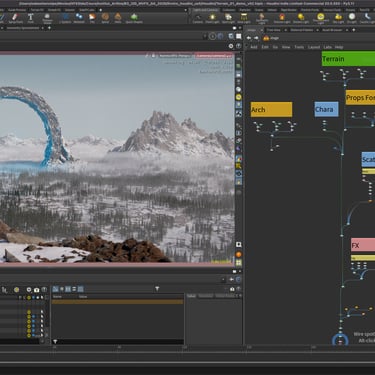The image size is (375, 375).
Task: Select the L-System shelf tool
Action: tap(65, 18)
